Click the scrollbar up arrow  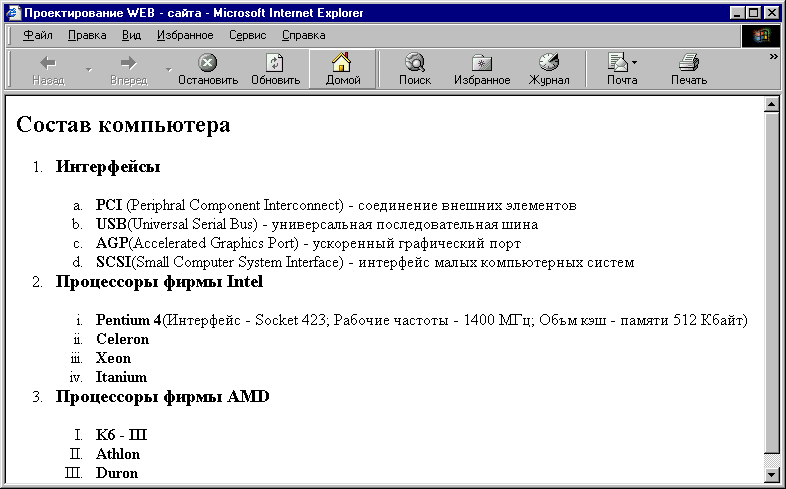771,104
